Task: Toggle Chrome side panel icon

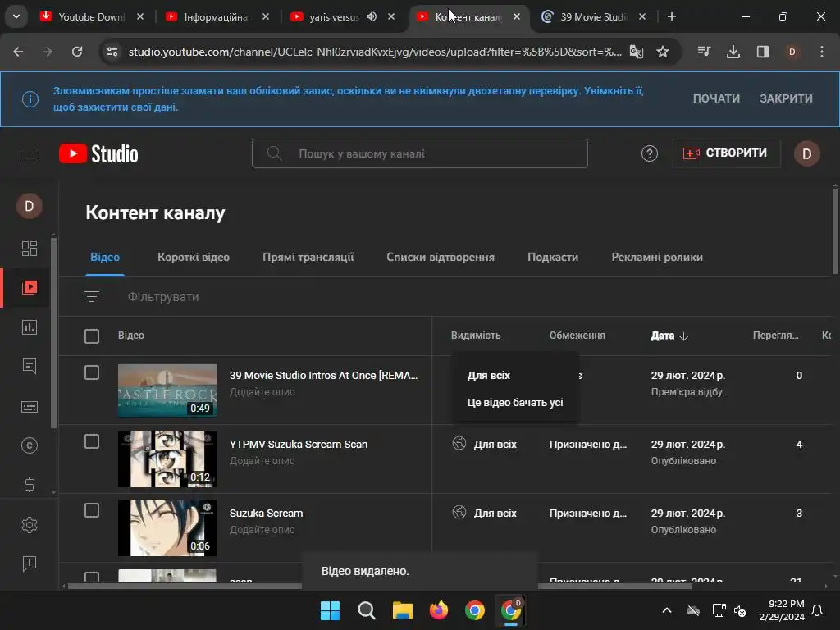Action: 762,52
